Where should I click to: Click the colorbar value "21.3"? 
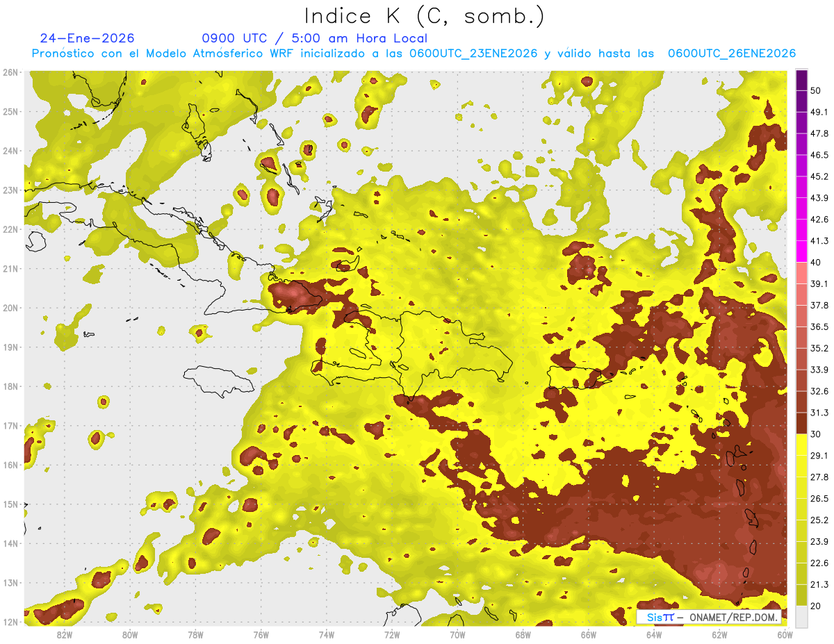click(820, 585)
